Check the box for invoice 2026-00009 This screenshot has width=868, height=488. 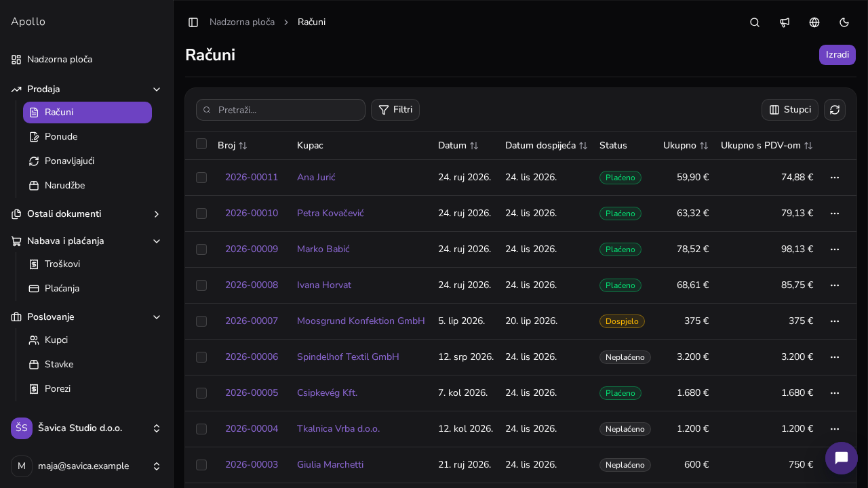point(201,249)
